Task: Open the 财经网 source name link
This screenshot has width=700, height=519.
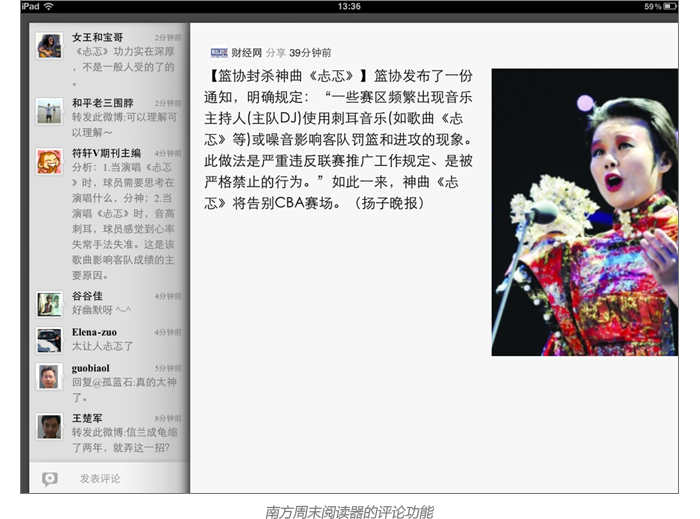Action: pyautogui.click(x=246, y=52)
